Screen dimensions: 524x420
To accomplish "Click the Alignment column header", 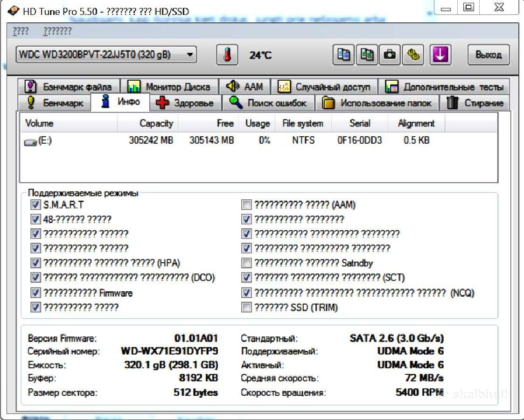I will (x=416, y=123).
